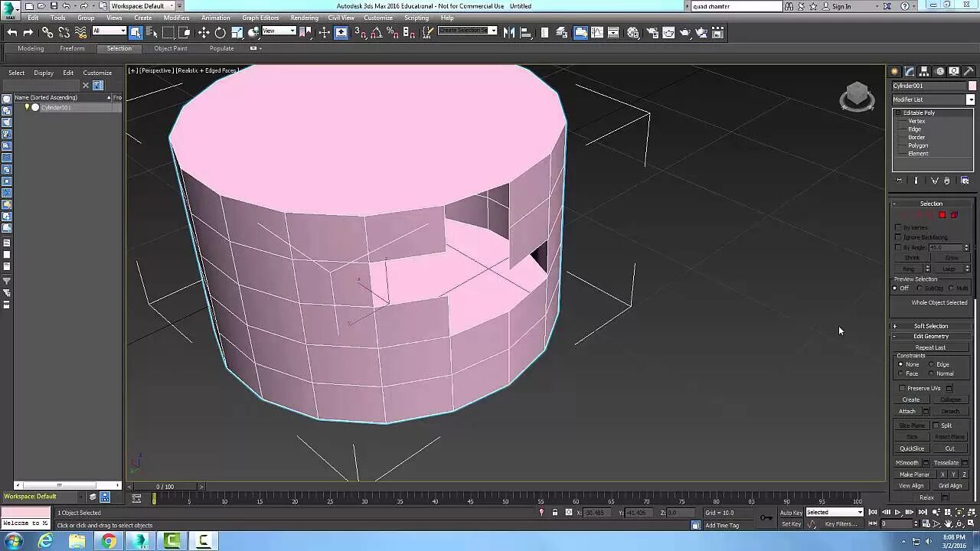Open the Selected key filter dropdown

(835, 512)
